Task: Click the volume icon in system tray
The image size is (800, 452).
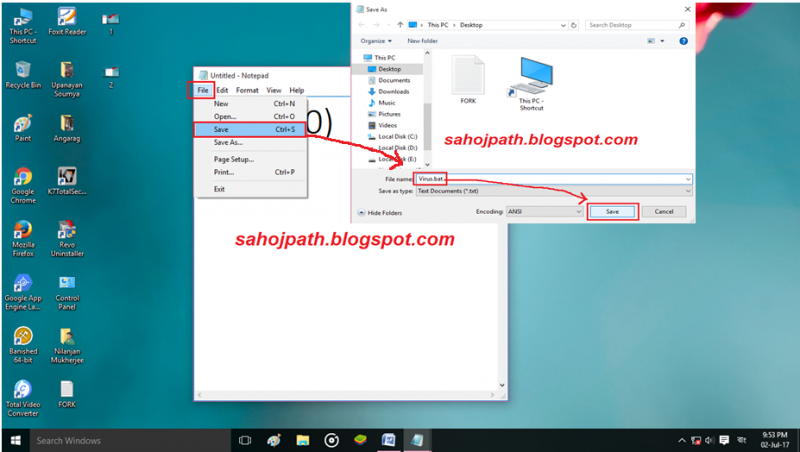Action: click(x=710, y=440)
